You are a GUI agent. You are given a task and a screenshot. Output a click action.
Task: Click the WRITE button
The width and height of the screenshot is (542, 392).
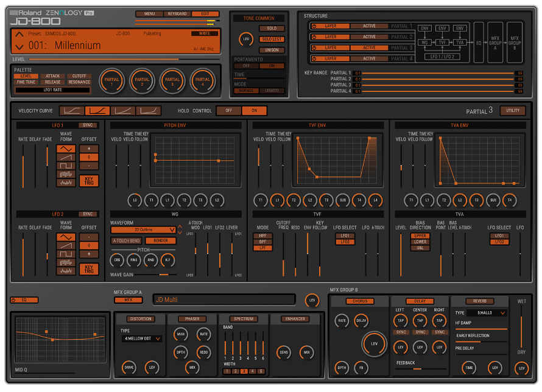(205, 33)
